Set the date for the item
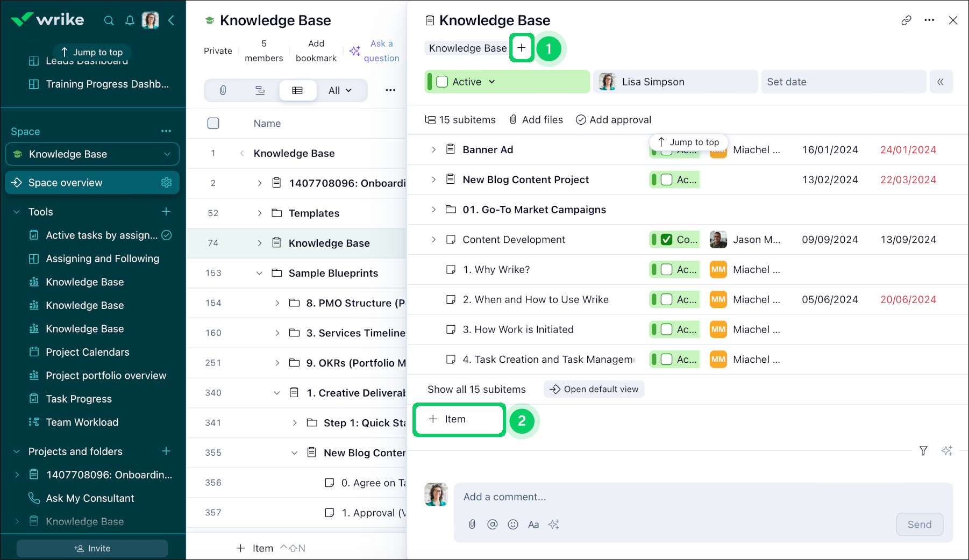 pos(844,82)
